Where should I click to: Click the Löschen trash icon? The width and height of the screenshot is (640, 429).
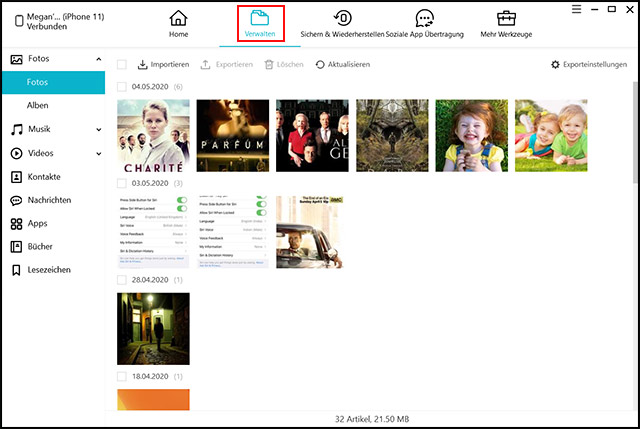point(269,64)
